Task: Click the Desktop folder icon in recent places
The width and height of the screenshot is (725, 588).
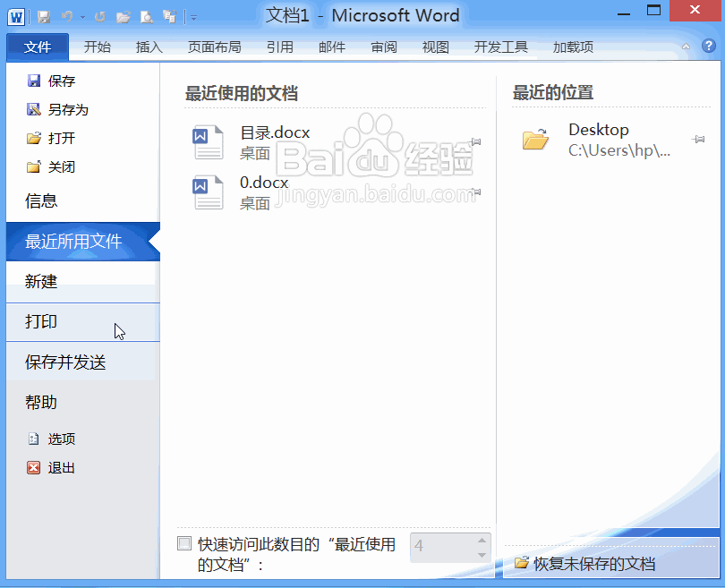Action: pos(535,139)
